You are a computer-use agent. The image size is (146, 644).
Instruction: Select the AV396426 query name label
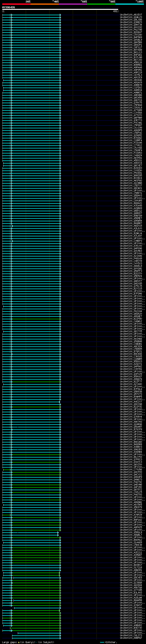pyautogui.click(x=8, y=7)
